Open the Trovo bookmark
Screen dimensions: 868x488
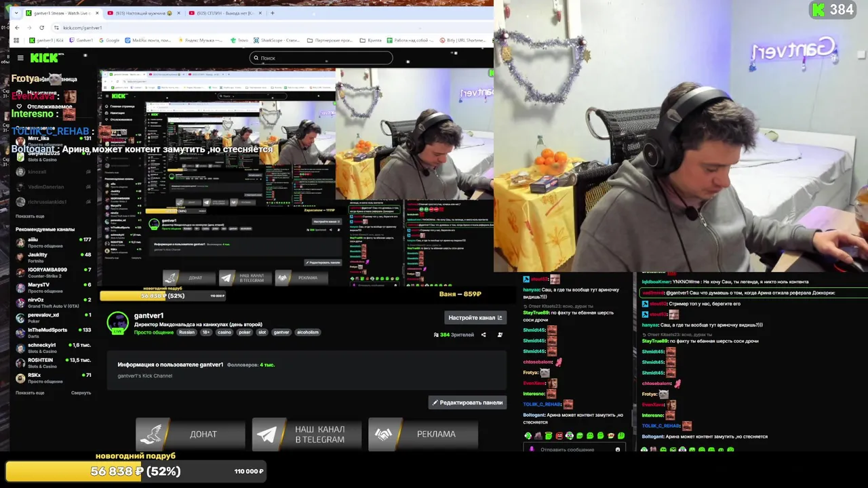pyautogui.click(x=239, y=41)
